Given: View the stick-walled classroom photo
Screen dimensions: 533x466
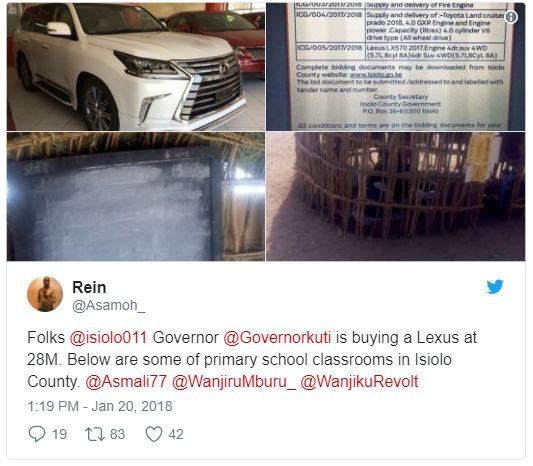Looking at the screenshot, I should point(396,197).
